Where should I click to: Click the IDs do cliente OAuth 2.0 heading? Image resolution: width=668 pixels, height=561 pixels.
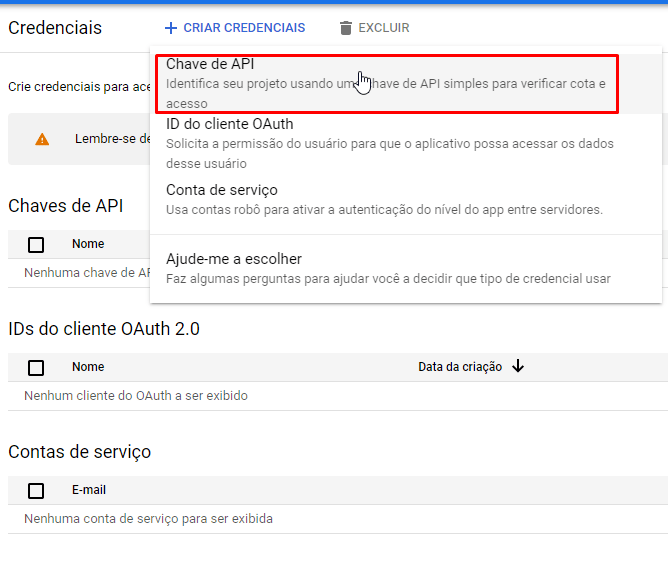click(x=104, y=328)
